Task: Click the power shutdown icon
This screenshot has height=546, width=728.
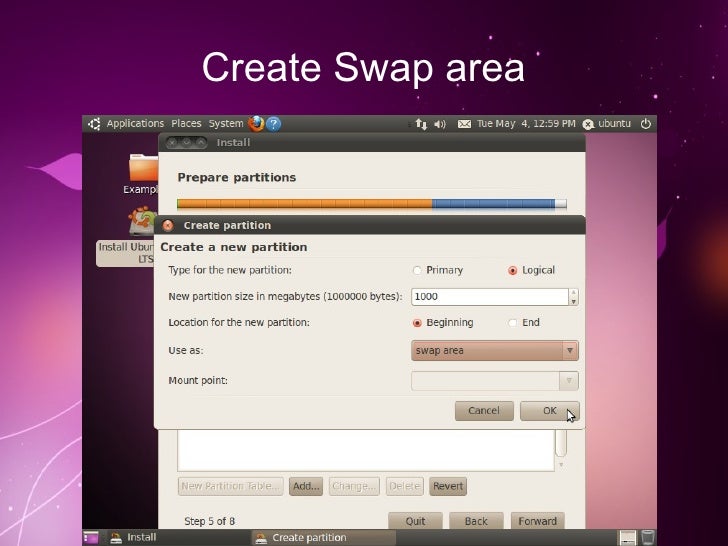Action: click(645, 124)
